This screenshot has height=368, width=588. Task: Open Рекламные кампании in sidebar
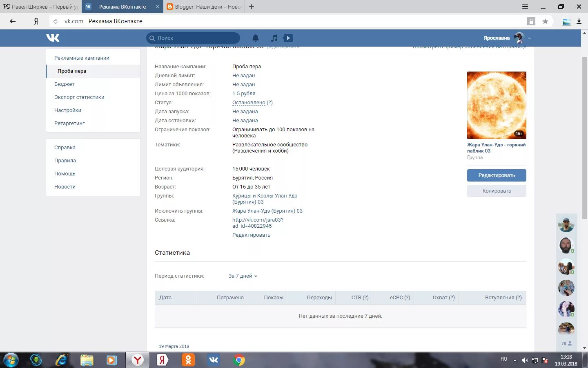click(x=82, y=58)
